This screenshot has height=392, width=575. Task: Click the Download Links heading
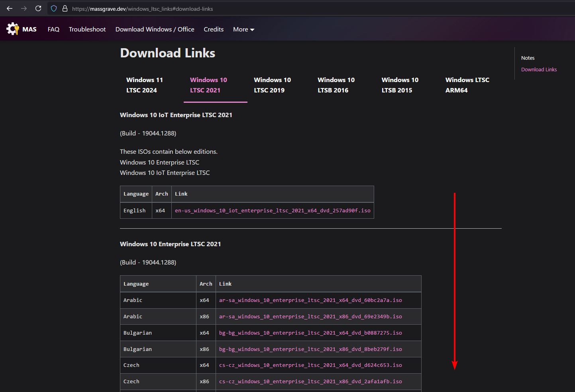click(167, 53)
